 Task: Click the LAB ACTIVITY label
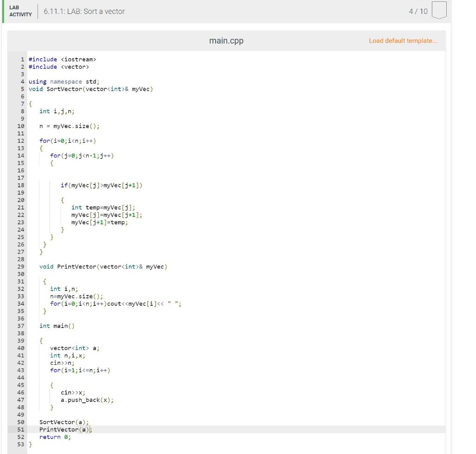point(20,11)
